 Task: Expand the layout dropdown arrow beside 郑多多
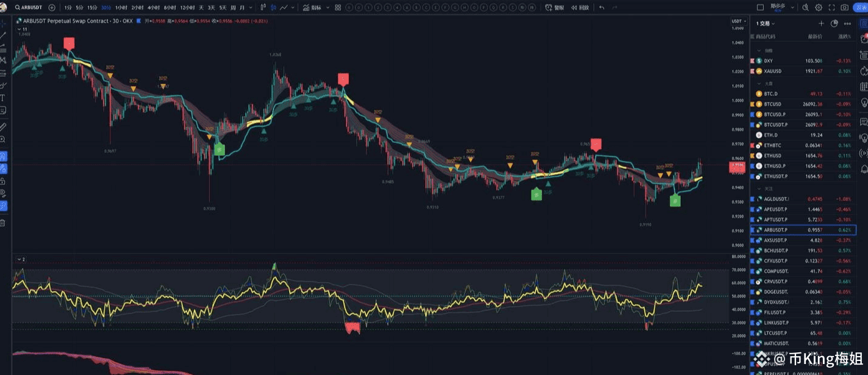click(x=792, y=7)
